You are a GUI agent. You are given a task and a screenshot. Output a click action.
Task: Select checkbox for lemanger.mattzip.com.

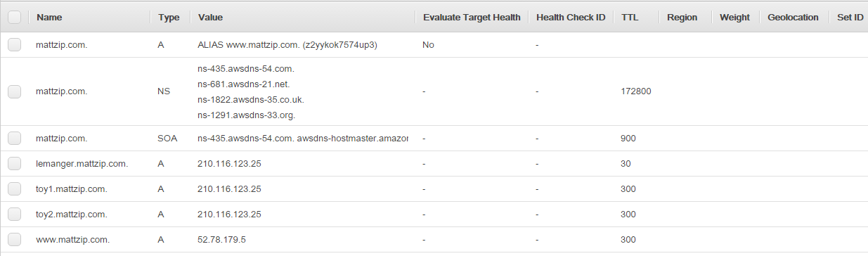pos(14,164)
